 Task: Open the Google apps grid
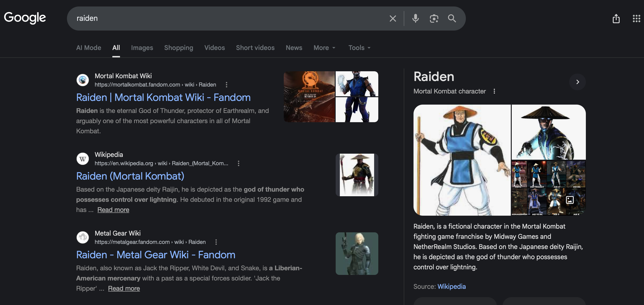pos(636,19)
